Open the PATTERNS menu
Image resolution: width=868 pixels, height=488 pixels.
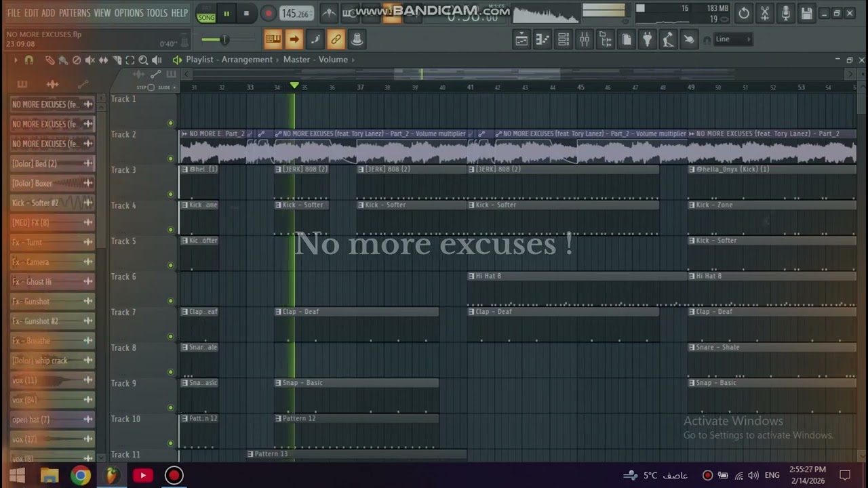75,13
